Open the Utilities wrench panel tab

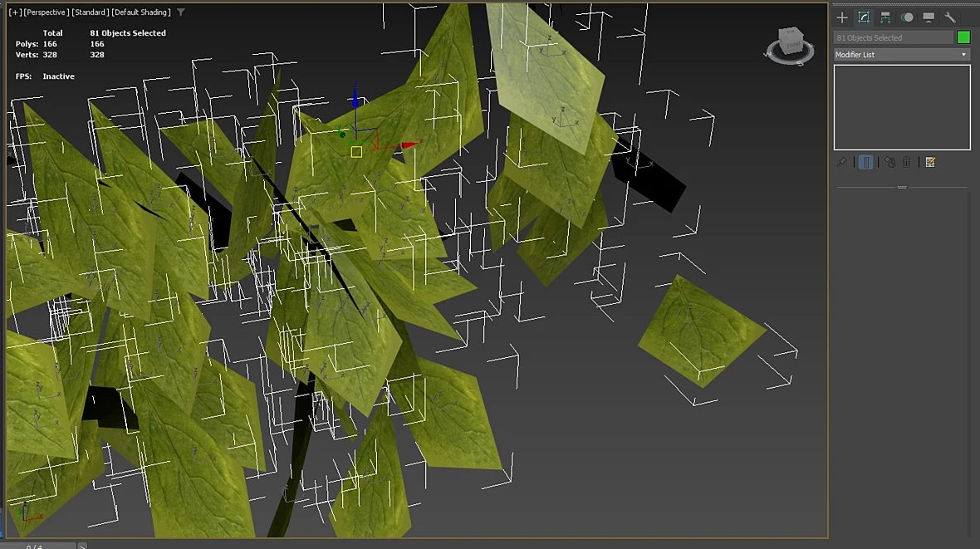(950, 17)
